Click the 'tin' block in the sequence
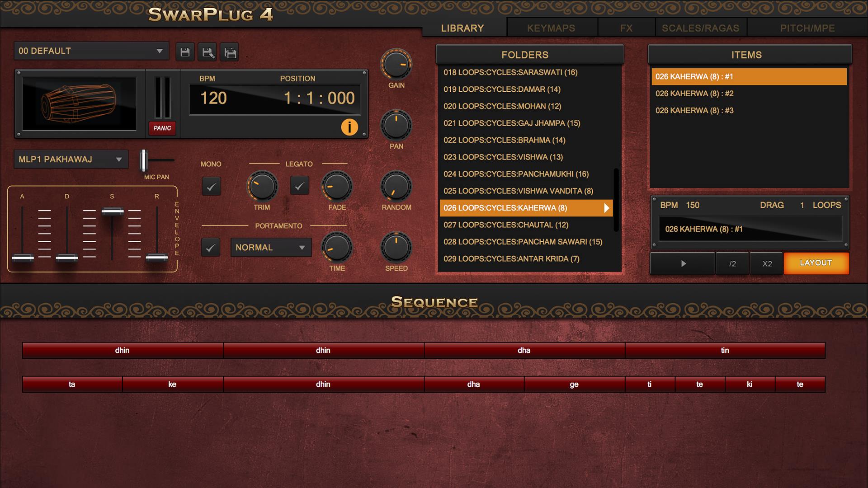 tap(725, 351)
